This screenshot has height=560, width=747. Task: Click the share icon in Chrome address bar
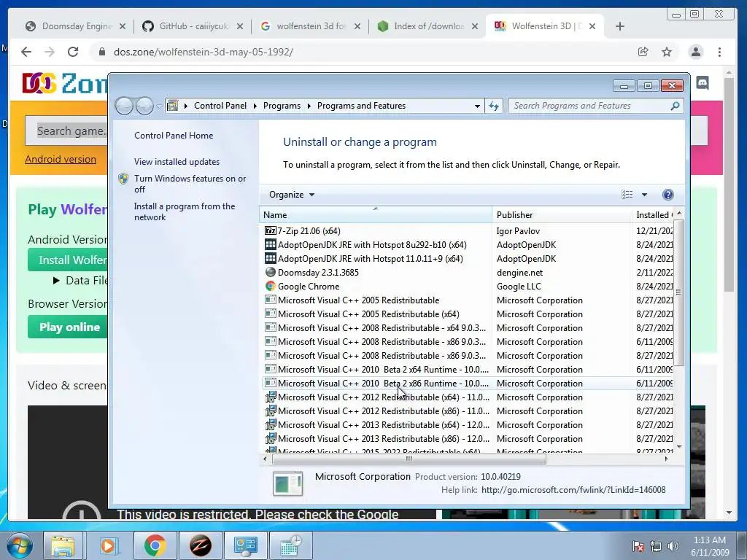tap(643, 52)
